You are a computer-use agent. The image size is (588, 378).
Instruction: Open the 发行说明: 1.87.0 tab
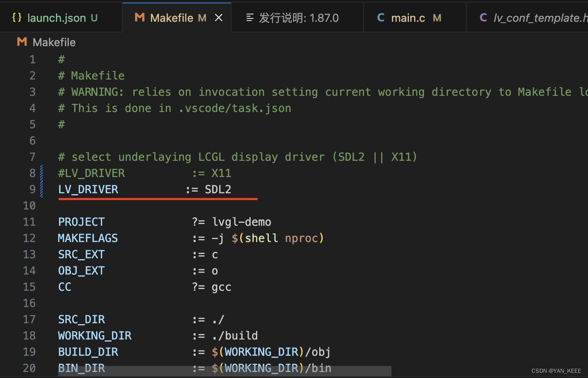(x=297, y=18)
